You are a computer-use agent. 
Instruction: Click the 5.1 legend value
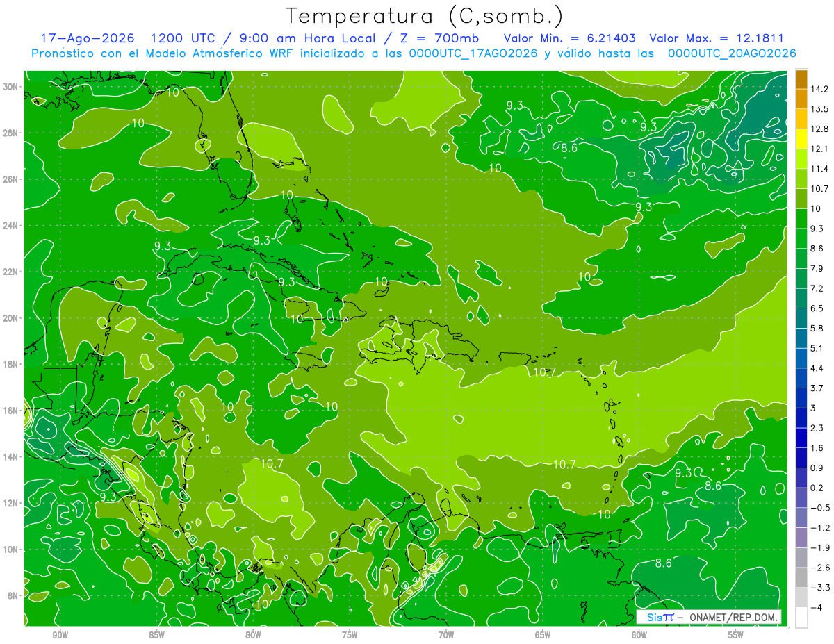pos(818,348)
